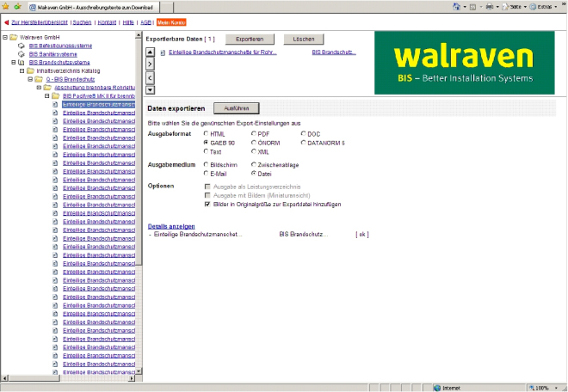The width and height of the screenshot is (568, 392).
Task: Click the Add to Favorites star icon
Action: coord(17,7)
